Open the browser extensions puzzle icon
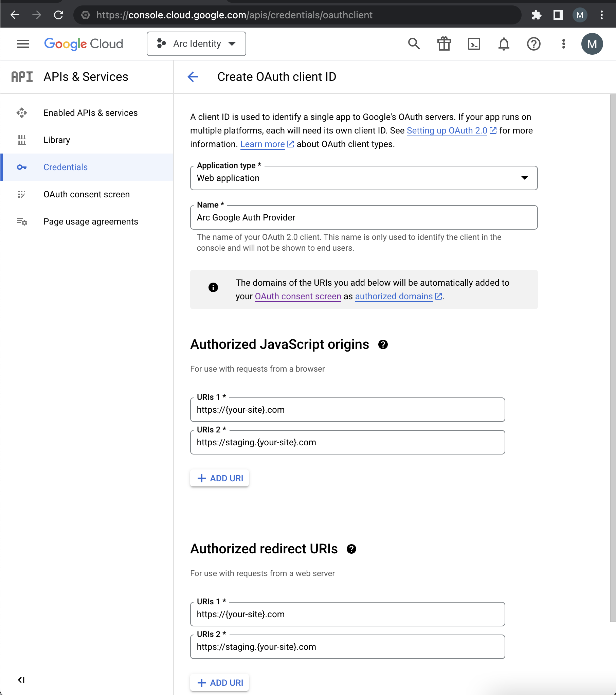The width and height of the screenshot is (616, 695). tap(537, 15)
